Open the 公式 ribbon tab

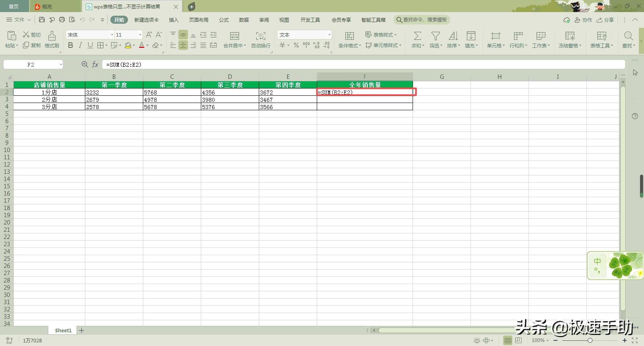224,20
